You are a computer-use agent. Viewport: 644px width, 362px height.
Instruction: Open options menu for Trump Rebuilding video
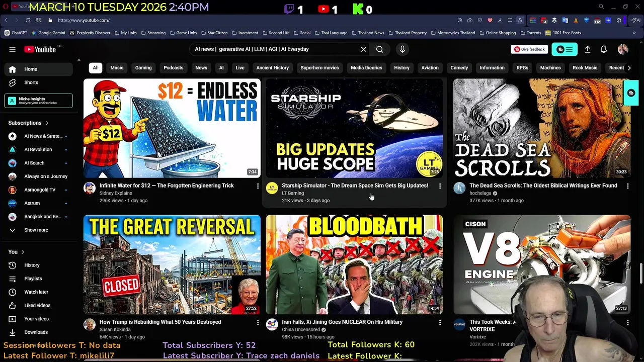tap(258, 322)
